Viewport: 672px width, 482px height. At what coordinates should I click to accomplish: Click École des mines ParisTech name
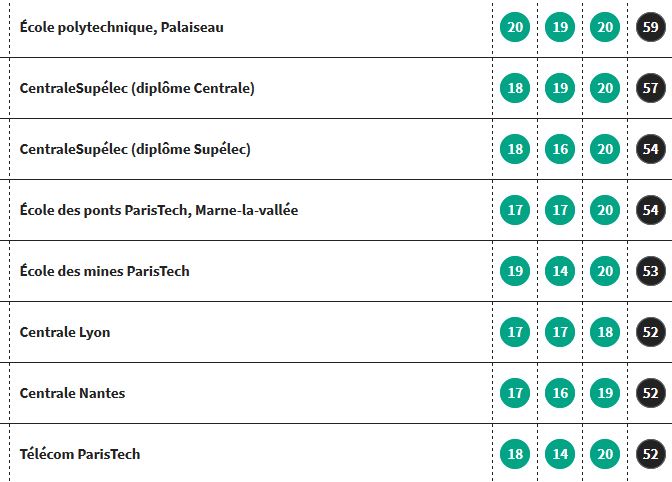pyautogui.click(x=105, y=271)
